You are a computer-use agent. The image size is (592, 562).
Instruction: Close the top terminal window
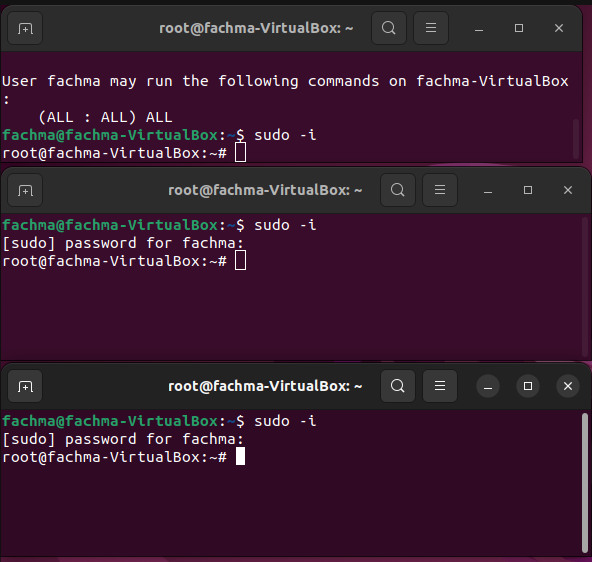click(x=559, y=28)
